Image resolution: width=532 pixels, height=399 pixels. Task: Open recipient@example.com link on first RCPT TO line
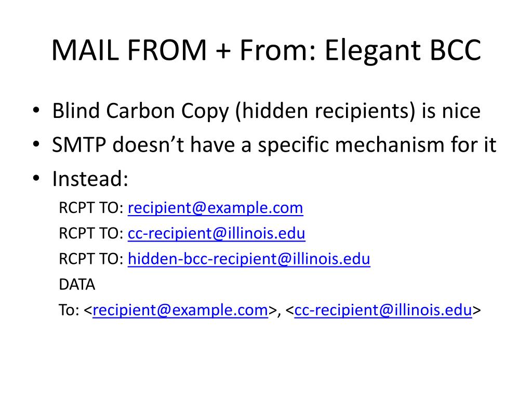tap(216, 208)
